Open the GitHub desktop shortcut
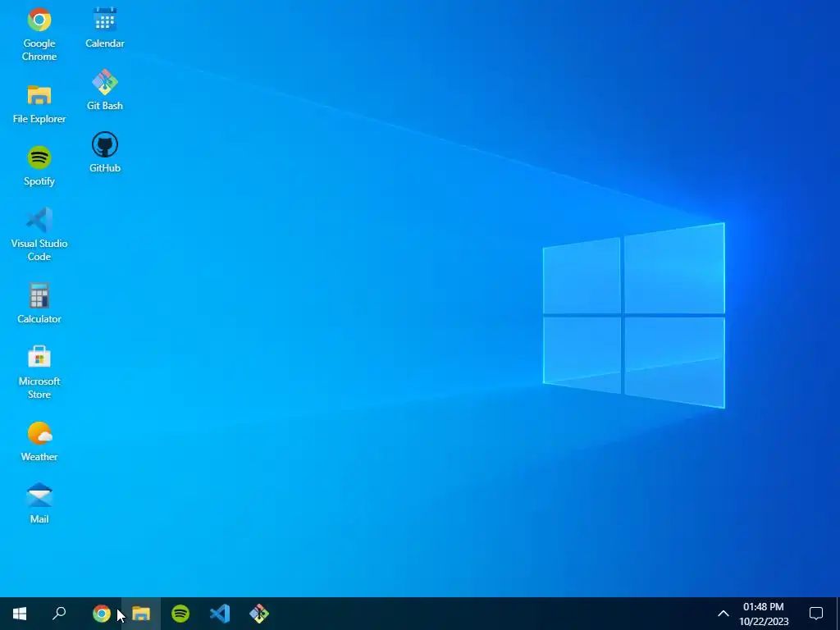 [x=105, y=152]
